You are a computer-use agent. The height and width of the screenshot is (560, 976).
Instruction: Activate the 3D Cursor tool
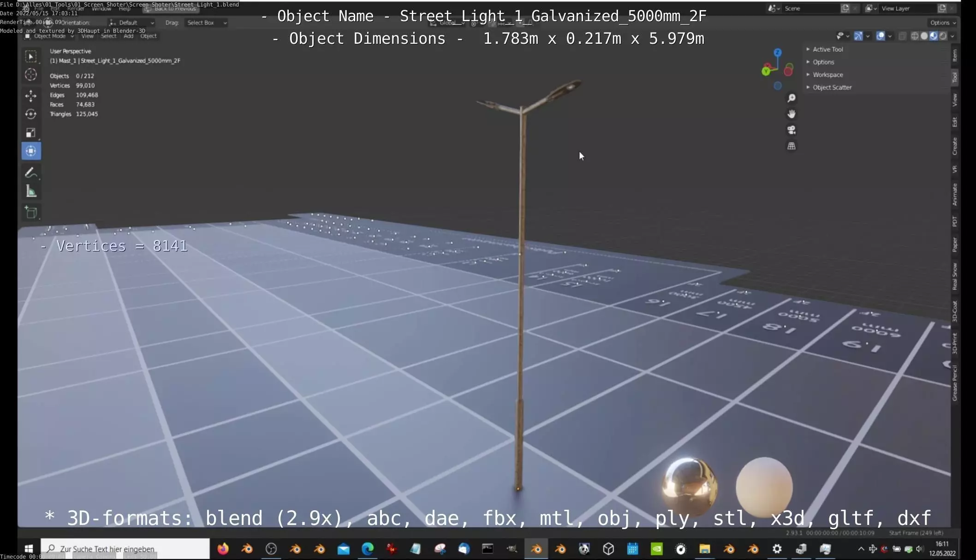coord(31,75)
